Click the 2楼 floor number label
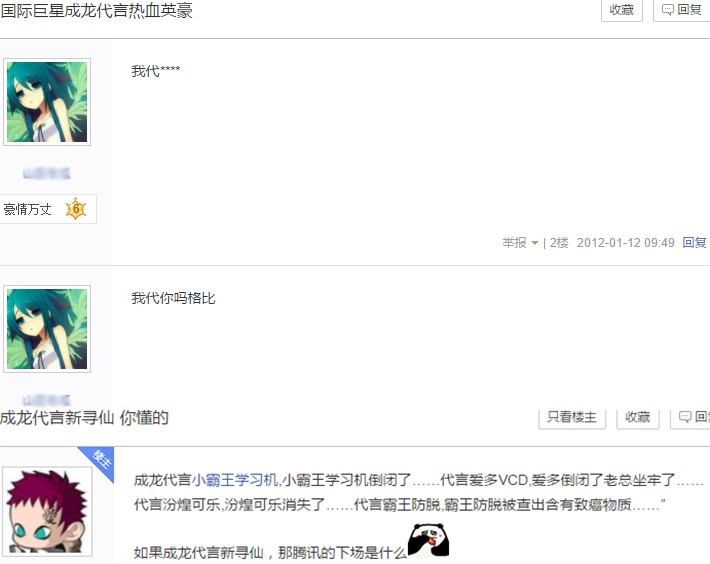The height and width of the screenshot is (564, 710). coord(559,243)
